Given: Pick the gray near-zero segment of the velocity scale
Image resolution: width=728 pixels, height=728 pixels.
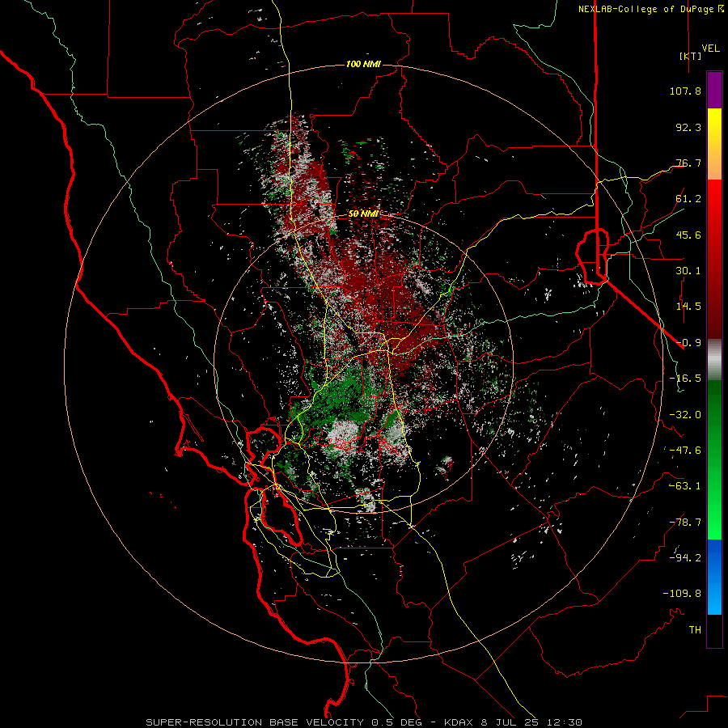Looking at the screenshot, I should pyautogui.click(x=714, y=360).
